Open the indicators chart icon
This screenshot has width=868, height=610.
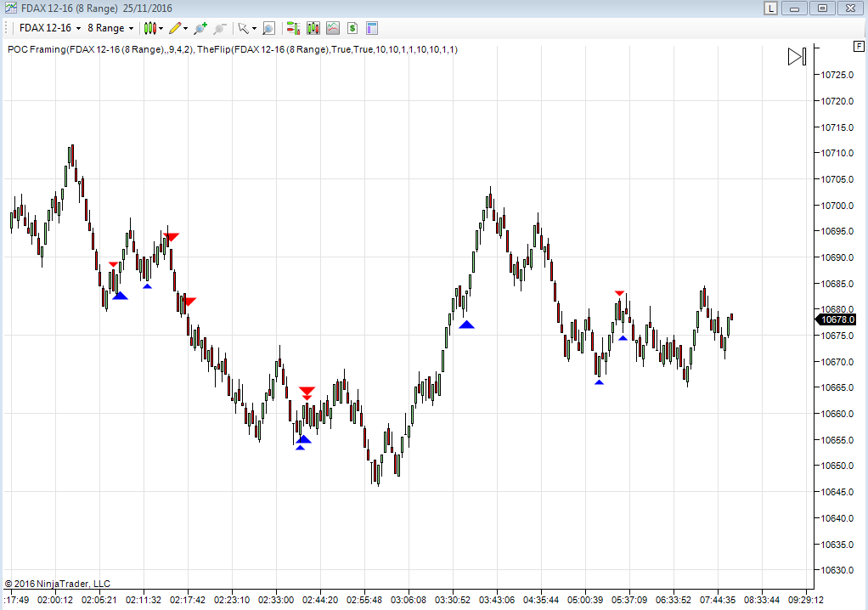332,28
